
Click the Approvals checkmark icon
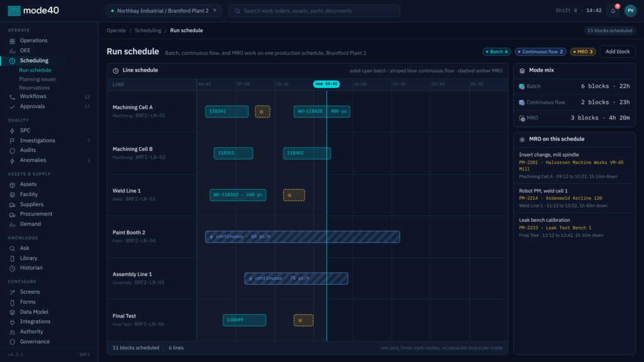click(13, 107)
